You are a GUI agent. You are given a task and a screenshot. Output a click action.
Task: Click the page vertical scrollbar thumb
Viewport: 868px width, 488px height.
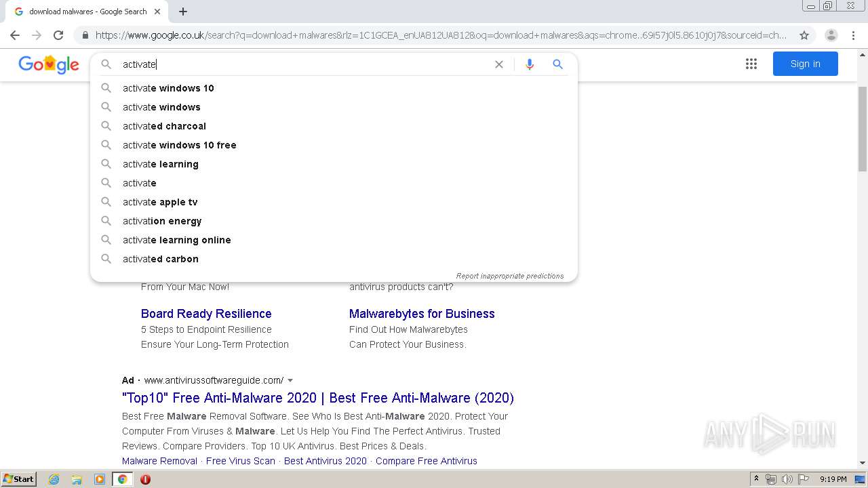pos(863,129)
